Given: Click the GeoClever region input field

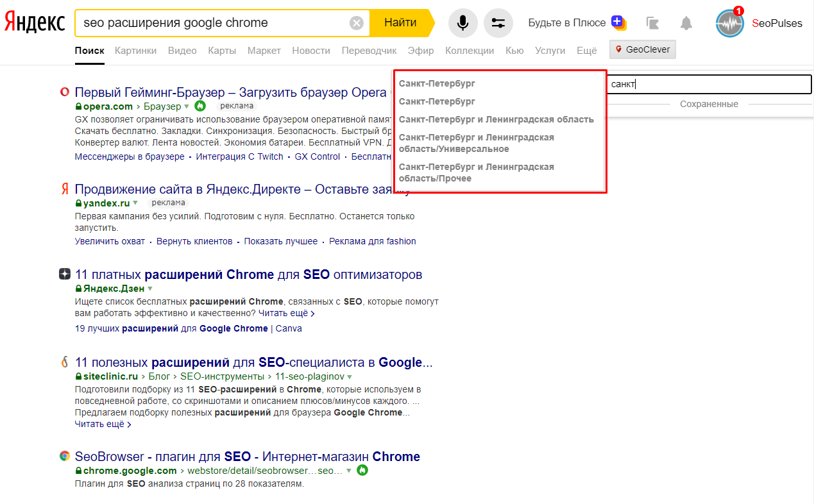Looking at the screenshot, I should 708,84.
